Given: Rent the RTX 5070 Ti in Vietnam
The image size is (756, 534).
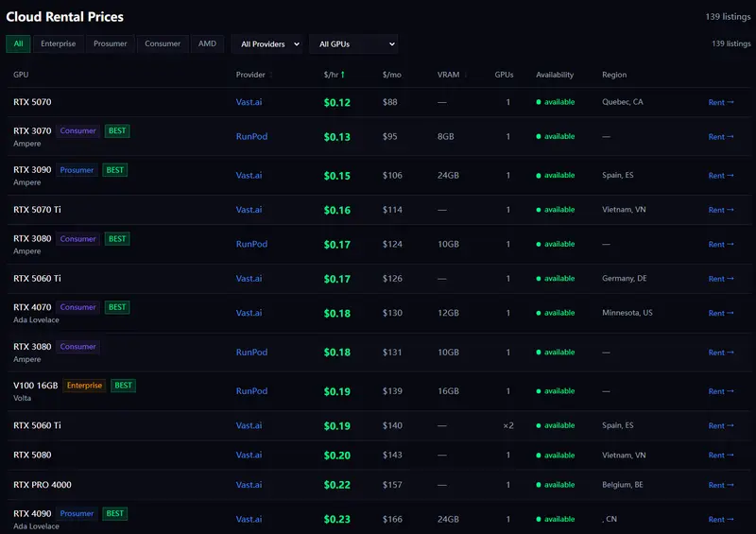Looking at the screenshot, I should pyautogui.click(x=721, y=210).
